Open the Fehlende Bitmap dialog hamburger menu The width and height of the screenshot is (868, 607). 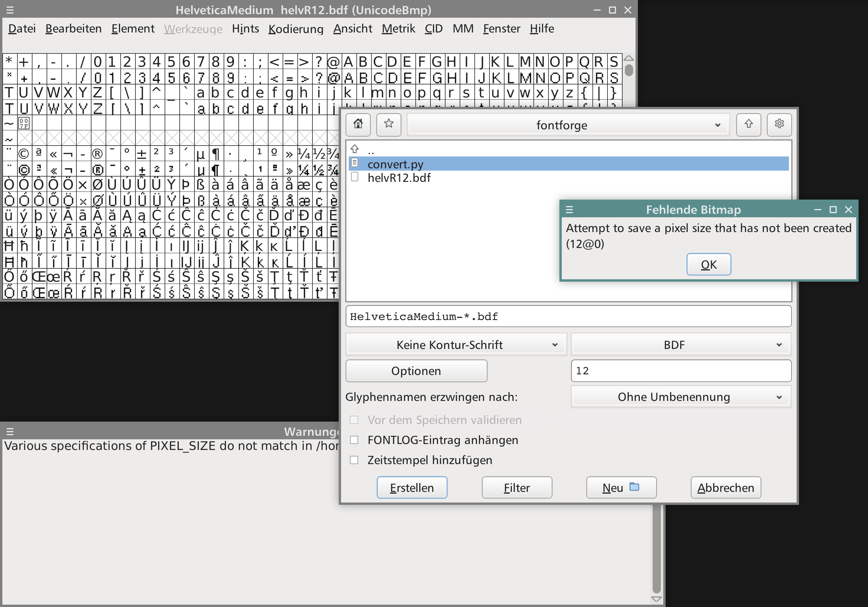[x=569, y=210]
